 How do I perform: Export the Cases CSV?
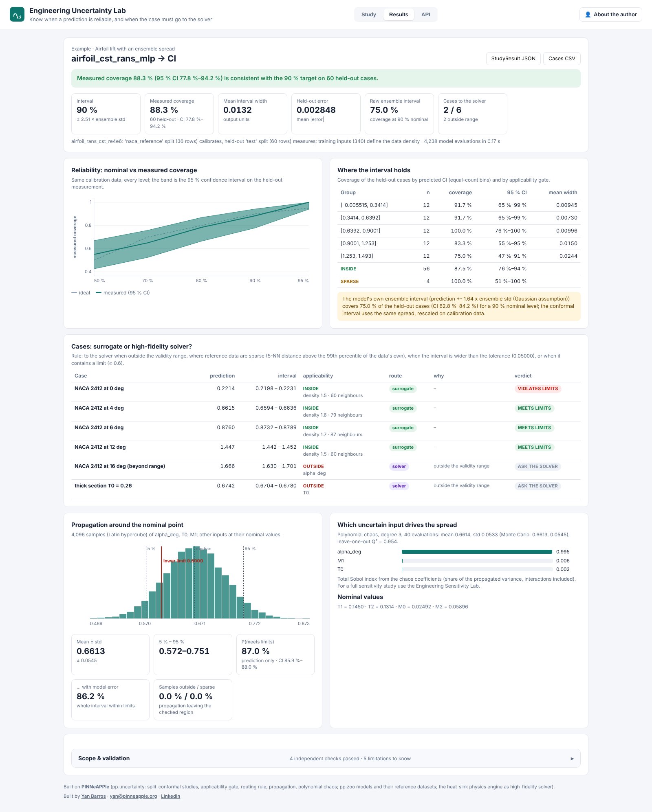point(562,59)
